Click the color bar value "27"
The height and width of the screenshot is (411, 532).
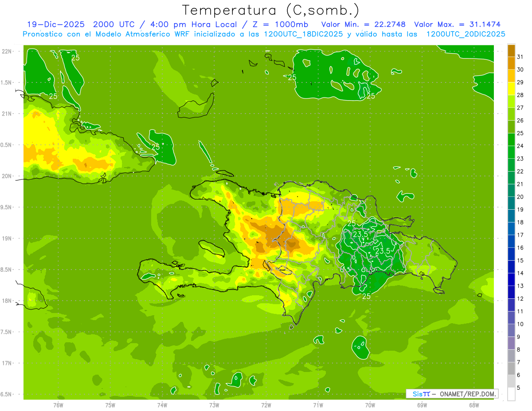click(520, 108)
